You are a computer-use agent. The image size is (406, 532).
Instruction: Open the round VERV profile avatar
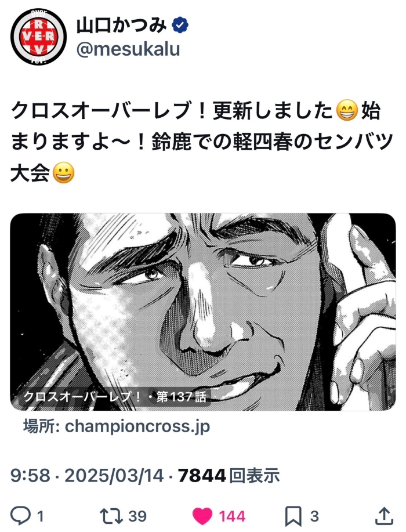pyautogui.click(x=38, y=37)
